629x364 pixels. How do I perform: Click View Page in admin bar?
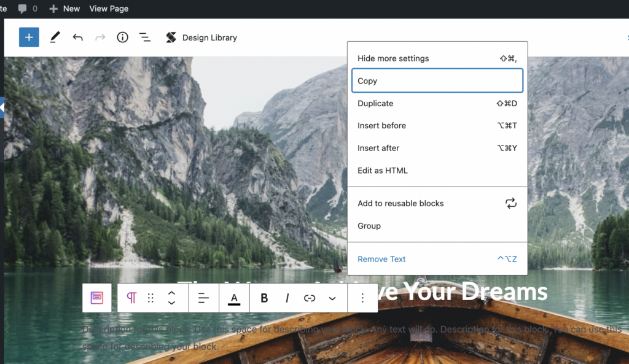click(109, 9)
